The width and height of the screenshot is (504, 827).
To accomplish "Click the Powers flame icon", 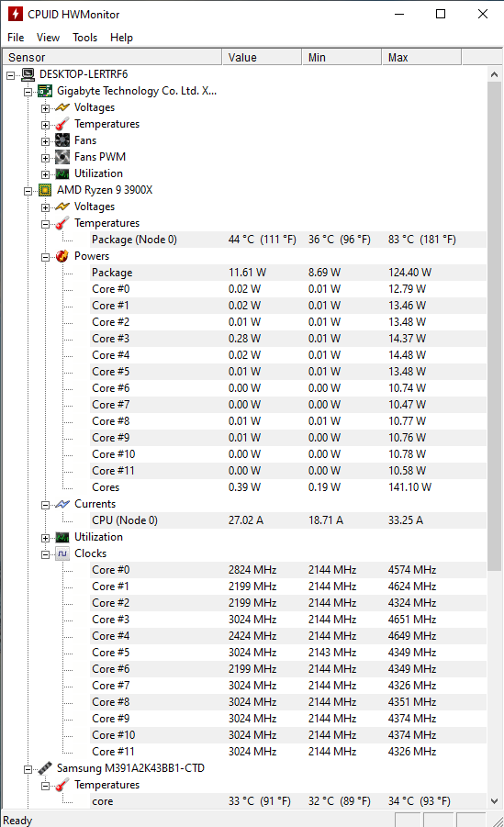I will point(62,256).
